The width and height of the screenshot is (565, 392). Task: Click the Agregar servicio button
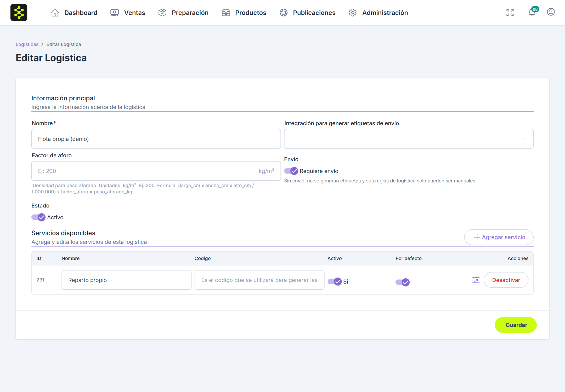pos(499,237)
